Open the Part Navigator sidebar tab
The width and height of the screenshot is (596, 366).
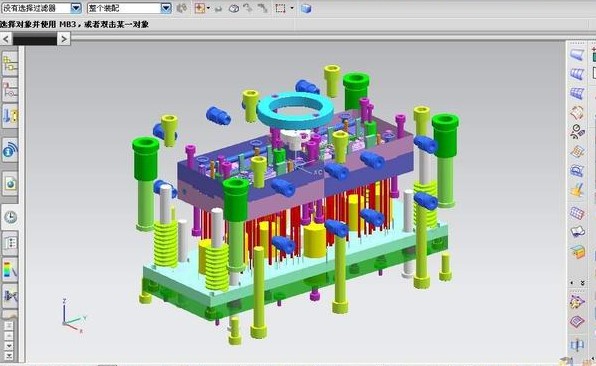click(10, 115)
